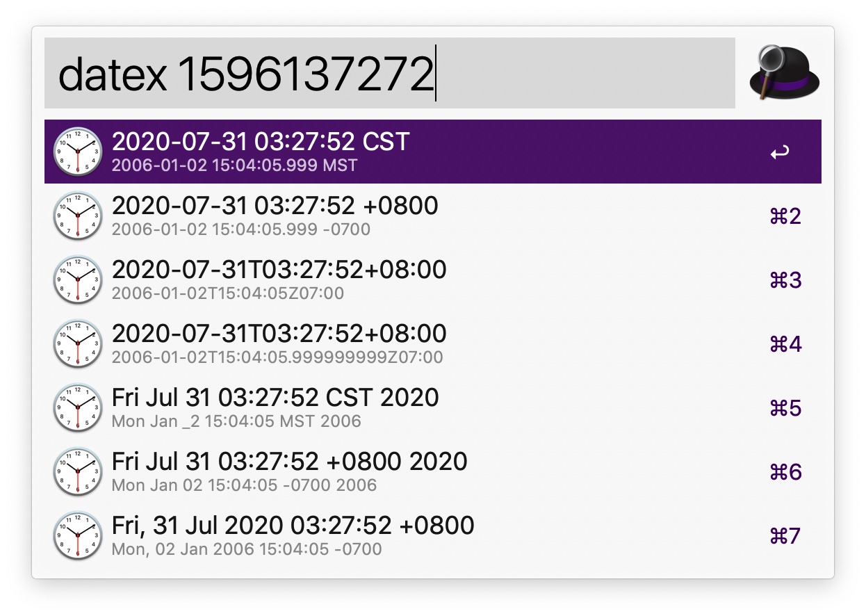
Task: Click clock icon beside 'Fri Jul 31 03:27:52 CST 2020'
Action: point(78,407)
